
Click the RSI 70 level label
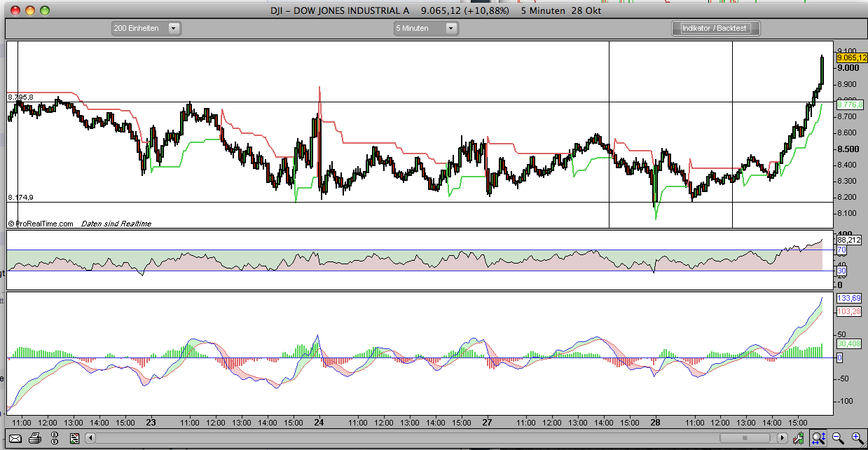click(x=841, y=250)
